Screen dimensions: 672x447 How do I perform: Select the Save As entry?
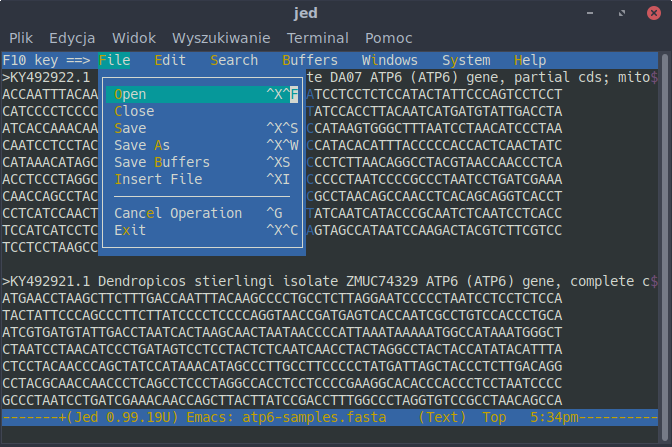pos(142,145)
